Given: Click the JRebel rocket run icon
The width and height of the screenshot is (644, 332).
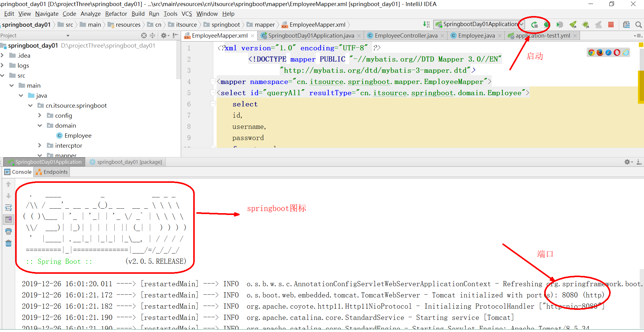Looking at the screenshot, I should [573, 25].
